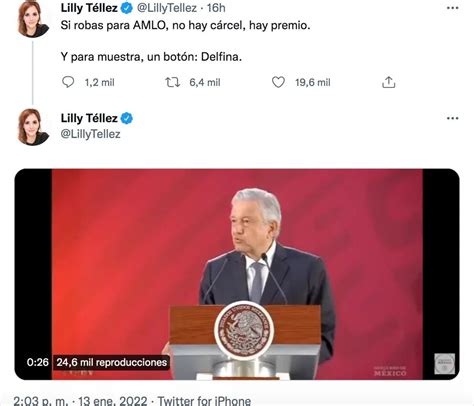
Task: Like the tweet using the heart icon
Action: coord(278,82)
